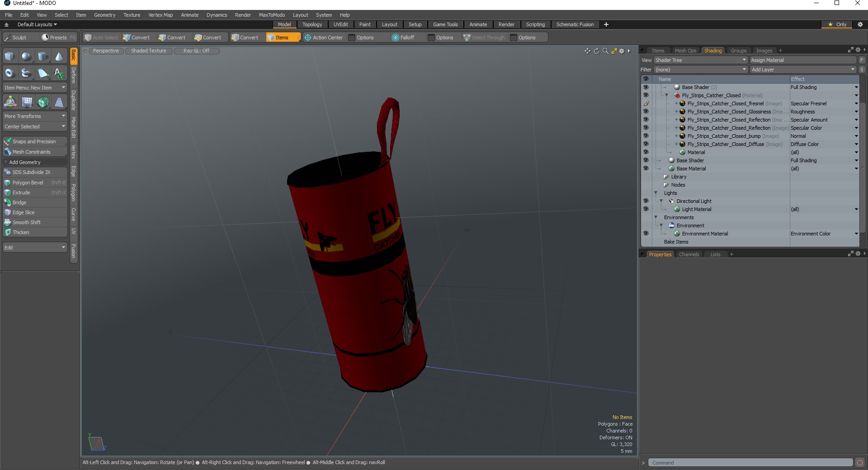Switch to the Paint layout tab
Image resolution: width=868 pixels, height=470 pixels.
365,24
